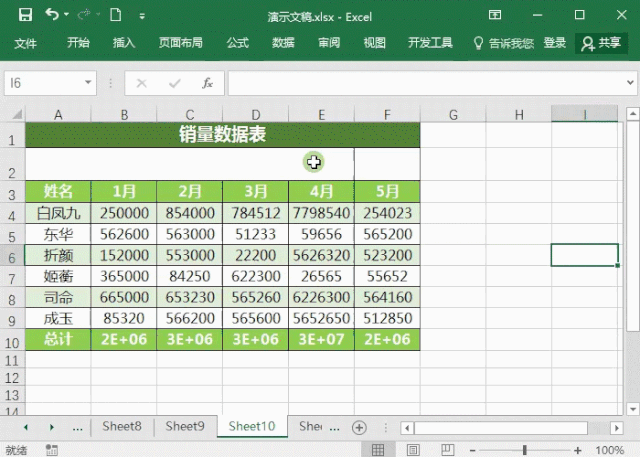Select the 总计 total cell
The height and width of the screenshot is (457, 640).
tap(58, 339)
